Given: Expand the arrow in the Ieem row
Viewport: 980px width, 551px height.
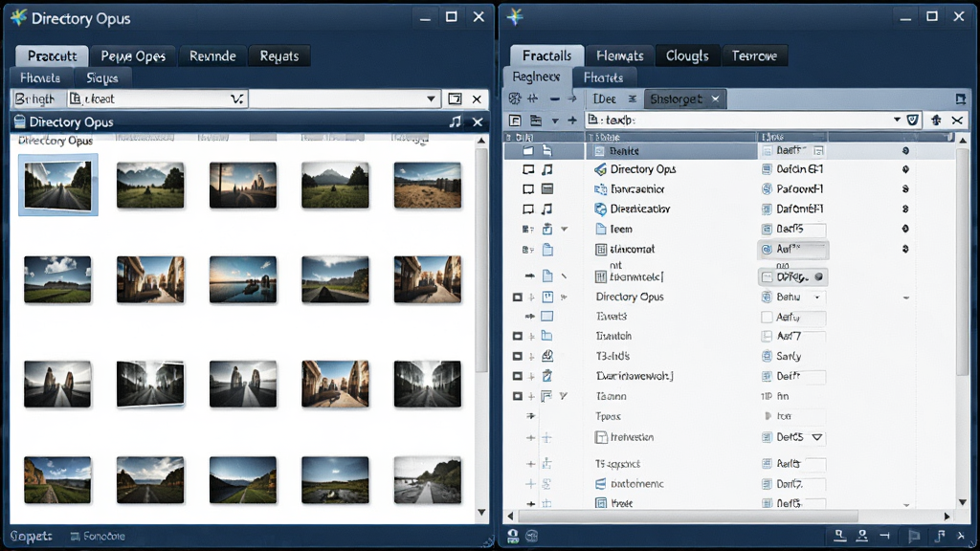Looking at the screenshot, I should [565, 230].
